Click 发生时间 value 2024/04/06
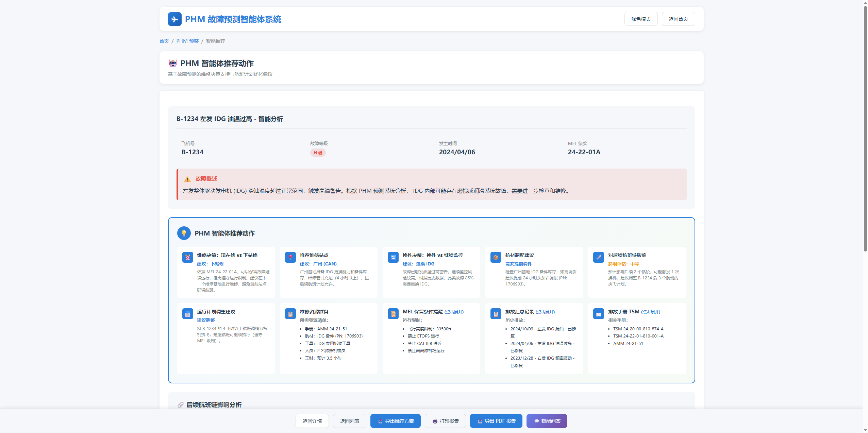 coord(457,152)
